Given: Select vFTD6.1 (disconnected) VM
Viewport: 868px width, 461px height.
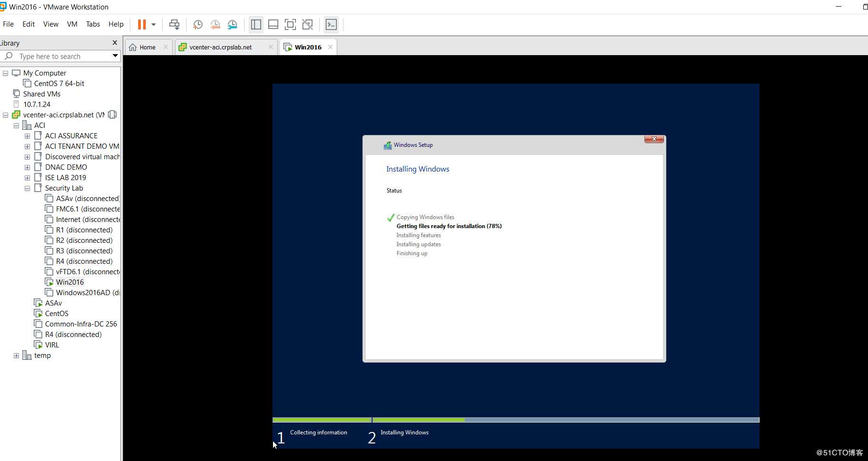Looking at the screenshot, I should click(88, 272).
